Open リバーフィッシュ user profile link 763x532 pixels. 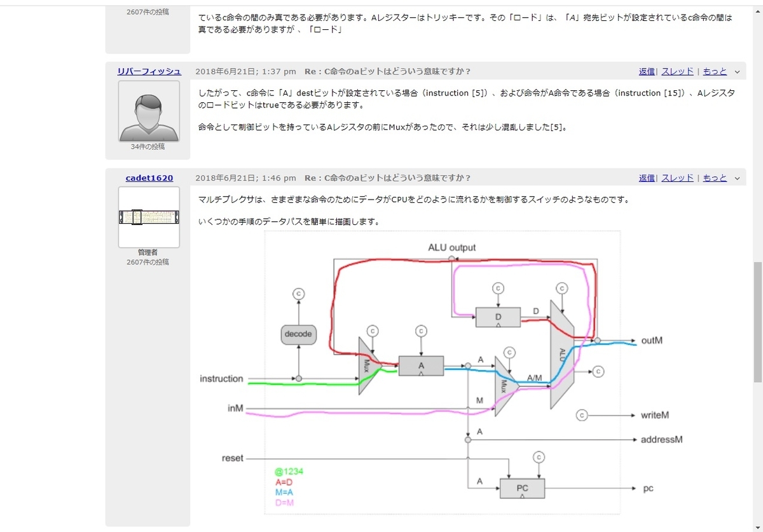point(149,71)
